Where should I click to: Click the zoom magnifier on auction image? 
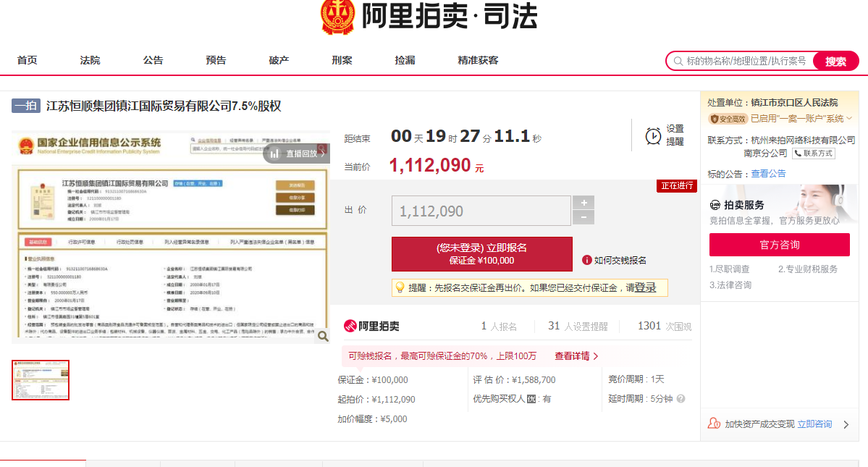[323, 336]
